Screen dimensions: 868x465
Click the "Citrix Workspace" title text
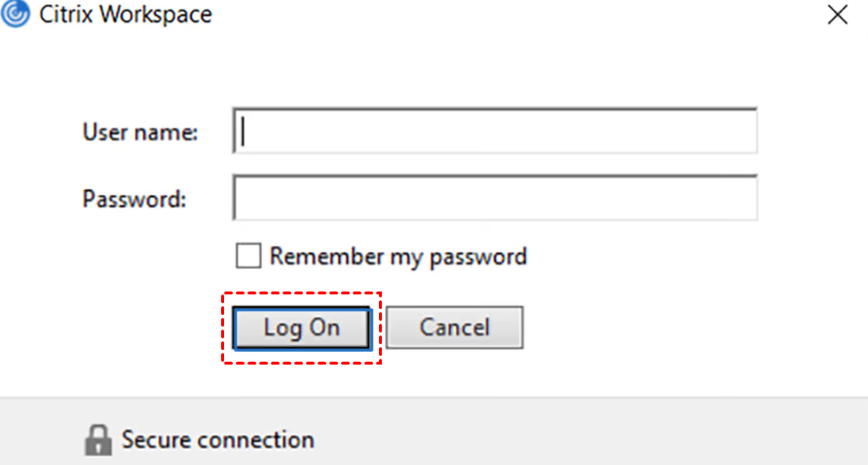point(126,15)
